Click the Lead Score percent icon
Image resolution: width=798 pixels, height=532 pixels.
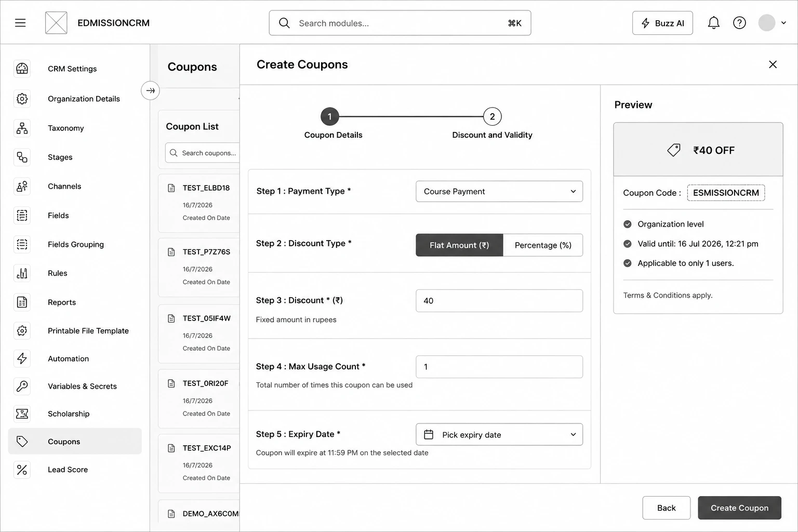pyautogui.click(x=22, y=470)
